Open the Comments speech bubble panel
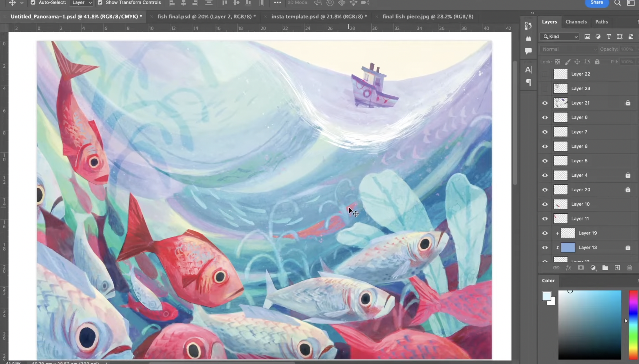 click(528, 51)
